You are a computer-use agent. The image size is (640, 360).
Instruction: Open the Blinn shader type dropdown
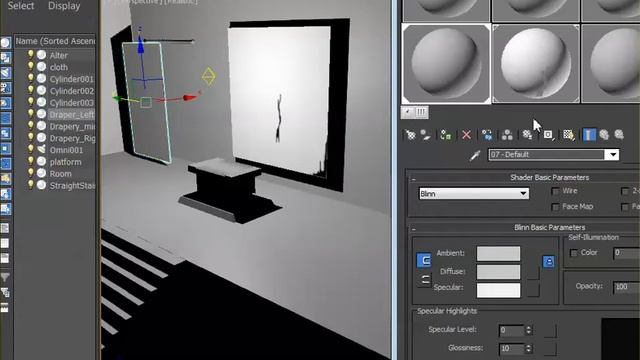click(474, 194)
